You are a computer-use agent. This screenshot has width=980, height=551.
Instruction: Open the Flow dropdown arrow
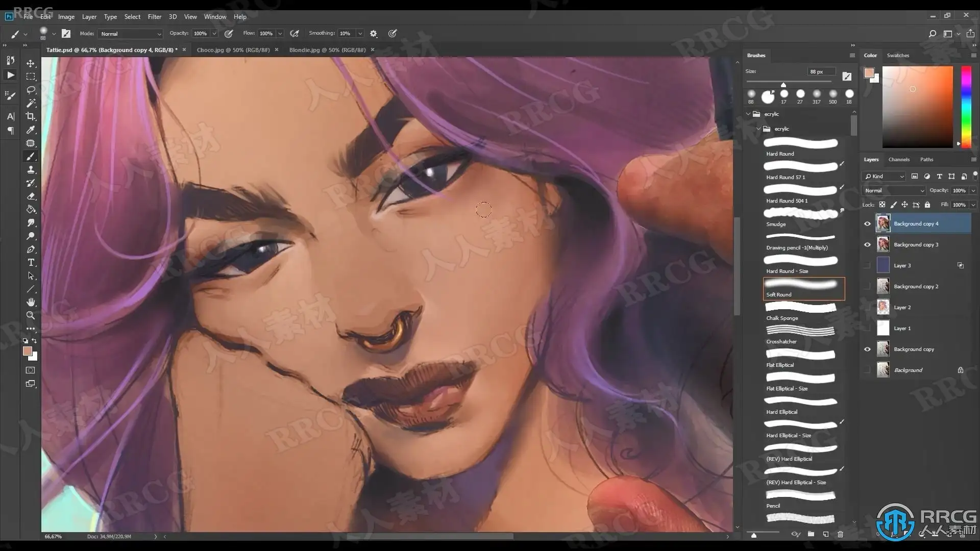pyautogui.click(x=280, y=34)
